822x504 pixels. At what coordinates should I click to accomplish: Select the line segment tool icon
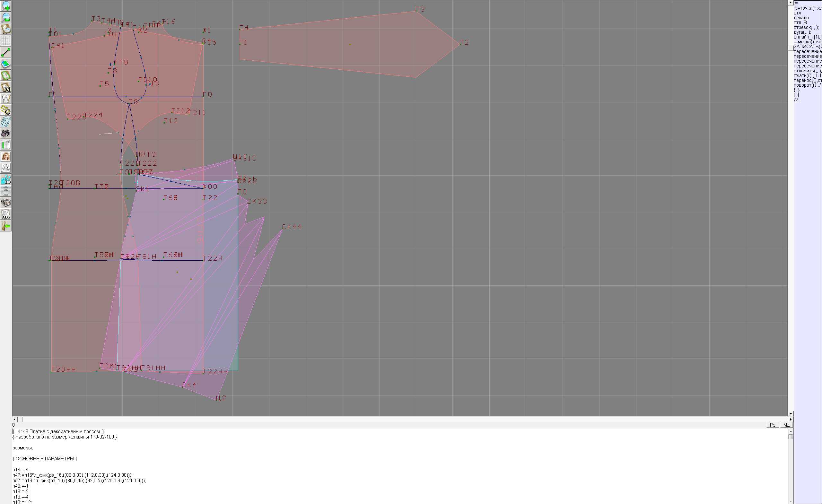6,52
